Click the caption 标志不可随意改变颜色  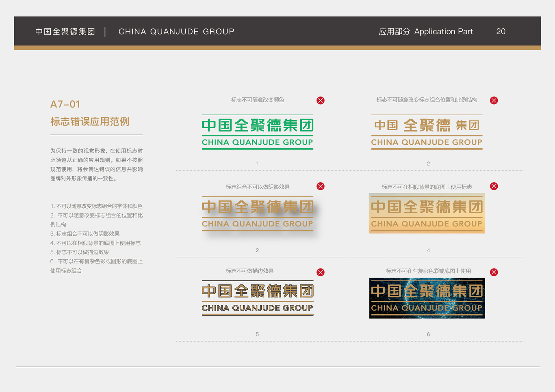[x=258, y=100]
